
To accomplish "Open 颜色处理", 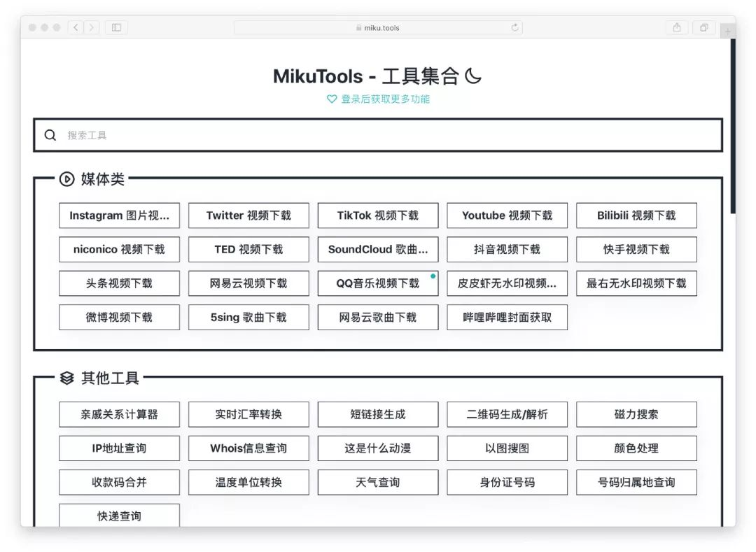I will pyautogui.click(x=636, y=448).
